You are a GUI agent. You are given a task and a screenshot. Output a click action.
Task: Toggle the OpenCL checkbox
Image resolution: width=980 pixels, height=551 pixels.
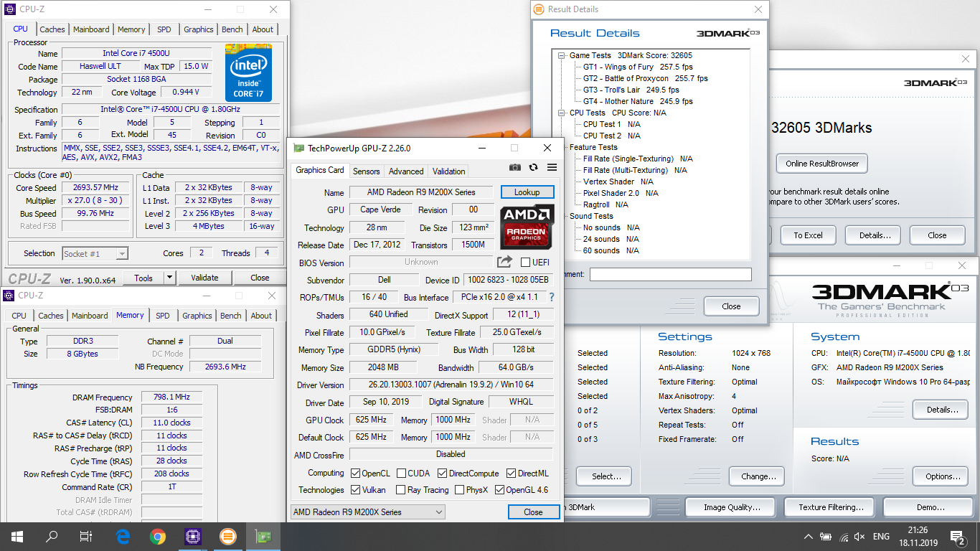355,474
